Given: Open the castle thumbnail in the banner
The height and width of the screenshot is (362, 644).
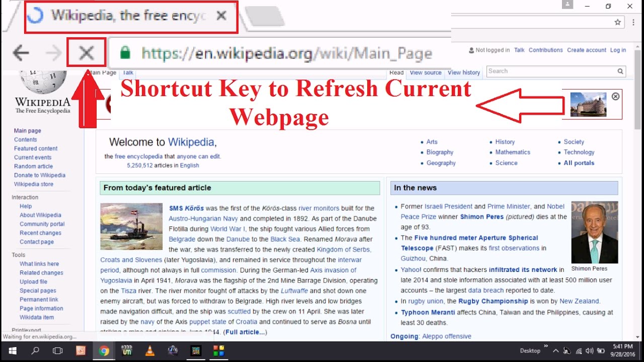Looking at the screenshot, I should 588,105.
